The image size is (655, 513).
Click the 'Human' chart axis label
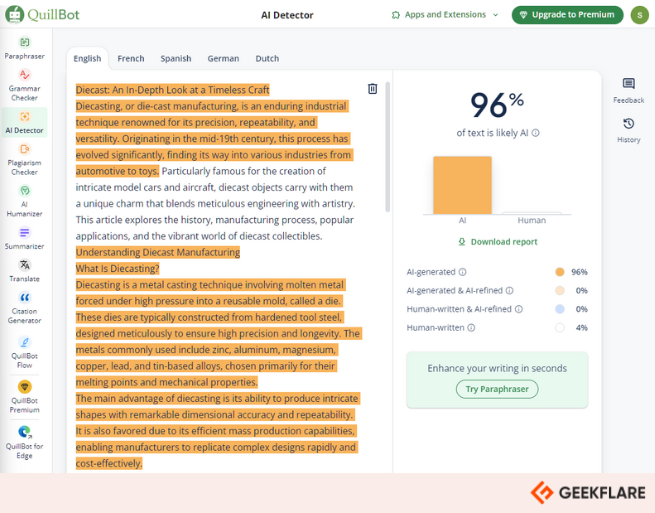click(x=531, y=220)
